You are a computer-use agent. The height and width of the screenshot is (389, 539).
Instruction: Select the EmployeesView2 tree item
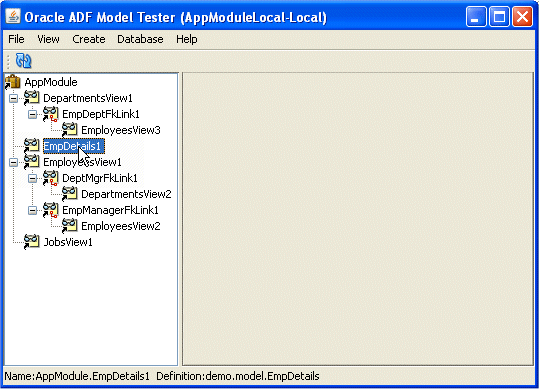pos(121,226)
